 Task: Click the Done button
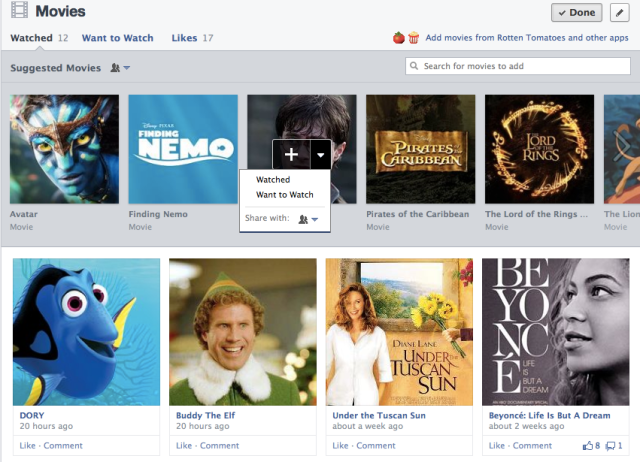click(x=576, y=13)
